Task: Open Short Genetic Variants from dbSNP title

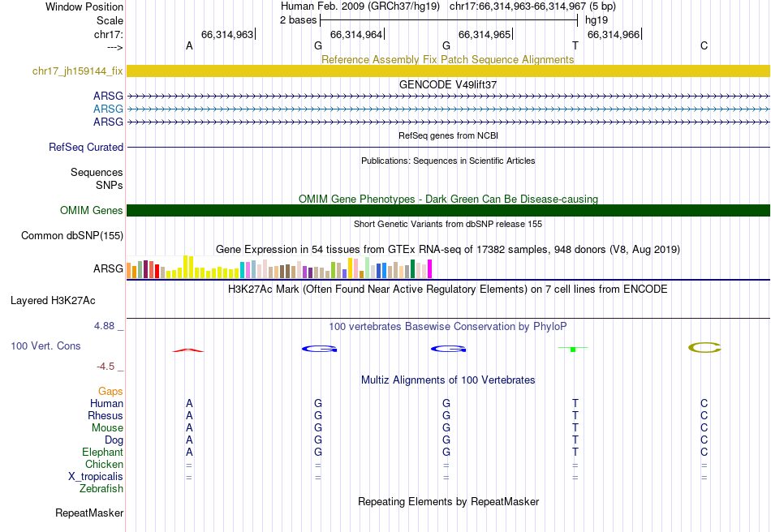Action: click(448, 224)
